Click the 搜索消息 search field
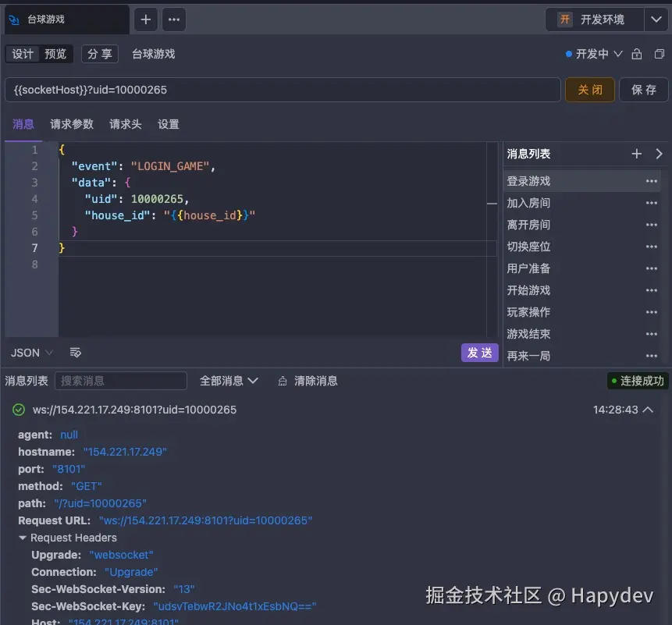Image resolution: width=672 pixels, height=625 pixels. click(121, 381)
